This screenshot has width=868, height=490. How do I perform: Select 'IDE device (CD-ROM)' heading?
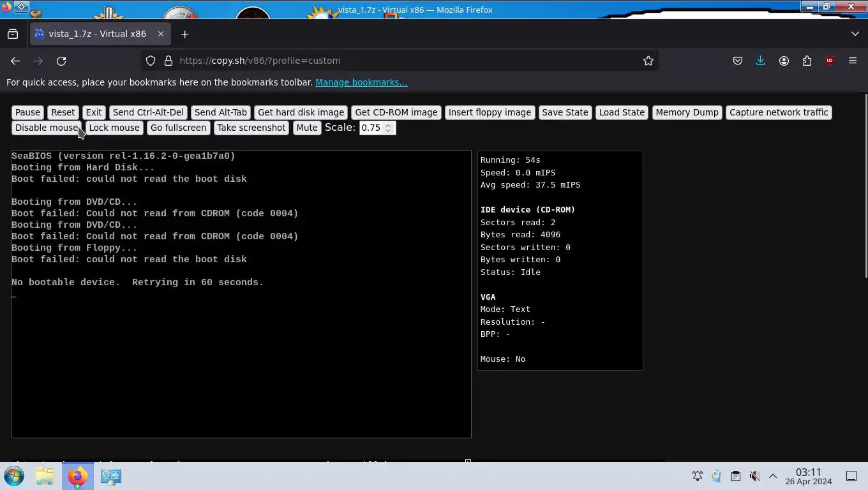528,210
